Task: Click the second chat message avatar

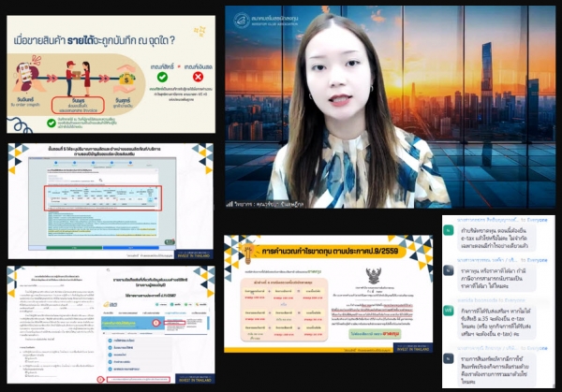Action: pyautogui.click(x=448, y=269)
